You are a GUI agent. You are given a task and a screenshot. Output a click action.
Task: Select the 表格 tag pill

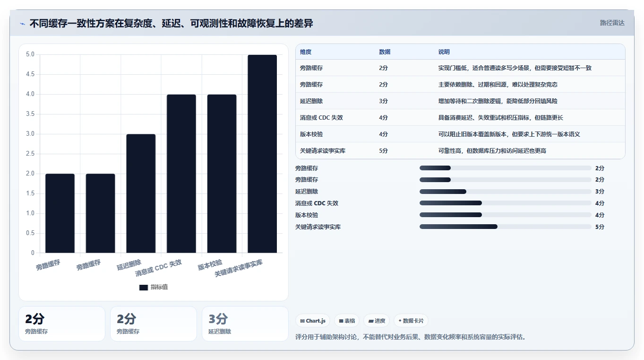point(347,321)
